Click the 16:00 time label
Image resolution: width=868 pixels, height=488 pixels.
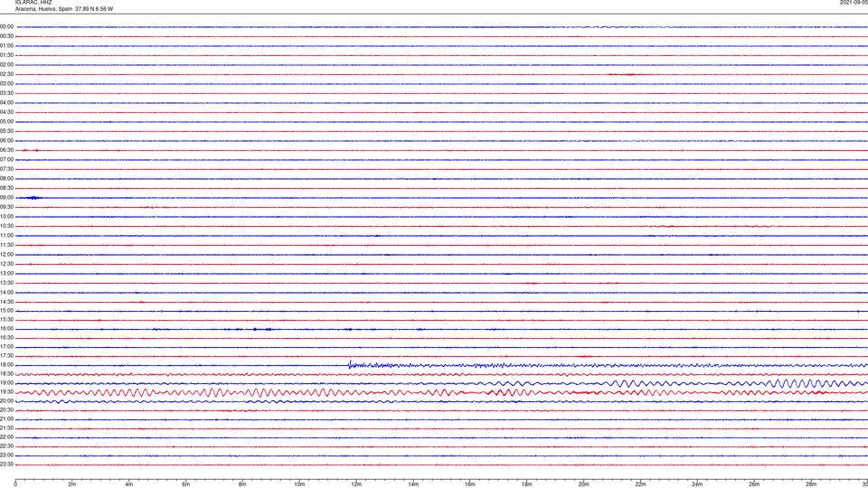coord(6,329)
